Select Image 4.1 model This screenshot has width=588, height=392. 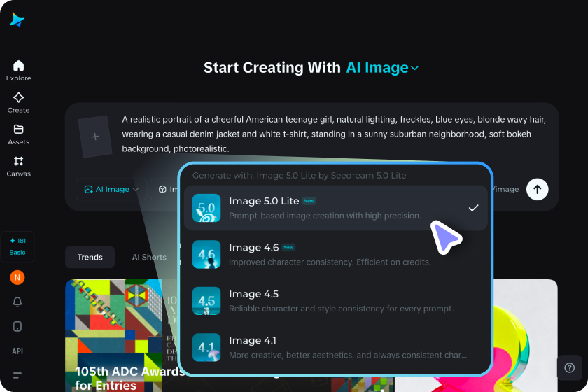point(335,347)
